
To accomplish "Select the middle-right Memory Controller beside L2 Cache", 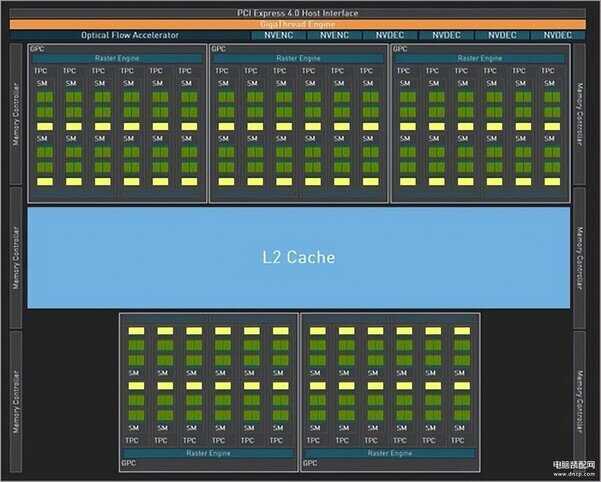I will pos(580,258).
